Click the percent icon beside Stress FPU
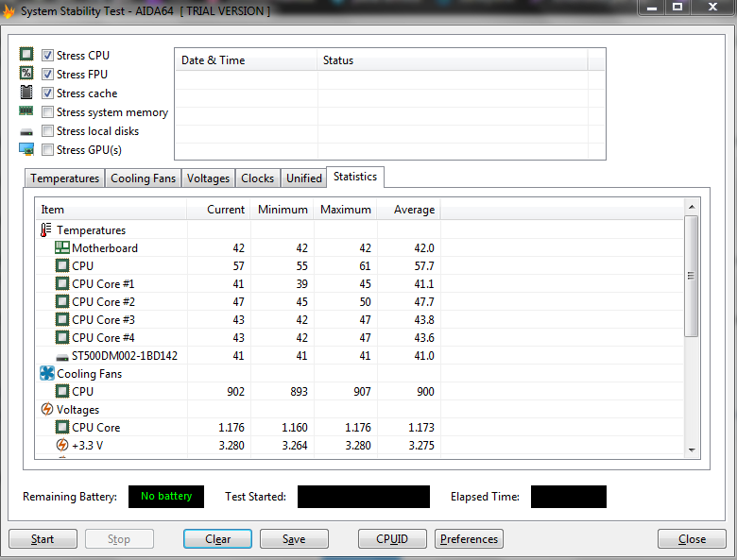The width and height of the screenshot is (737, 560). [x=26, y=73]
